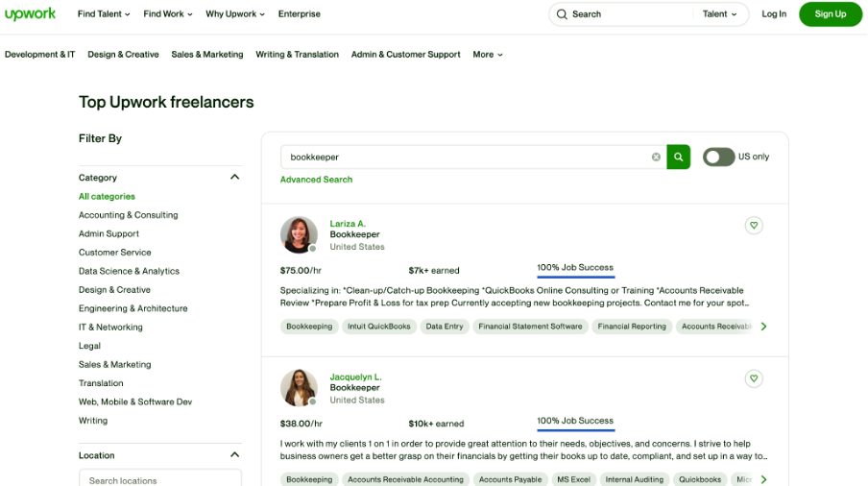Click the MS Excel skill tag
This screenshot has width=868, height=486.
click(x=574, y=480)
